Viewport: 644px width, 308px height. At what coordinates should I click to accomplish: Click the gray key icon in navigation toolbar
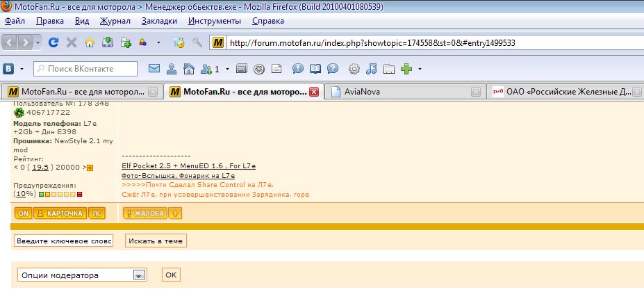pos(197,42)
